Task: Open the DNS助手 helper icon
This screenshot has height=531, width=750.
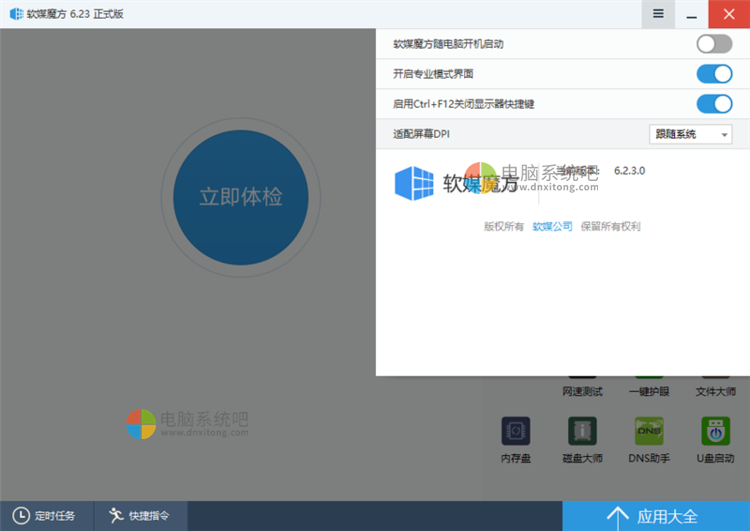Action: (648, 431)
